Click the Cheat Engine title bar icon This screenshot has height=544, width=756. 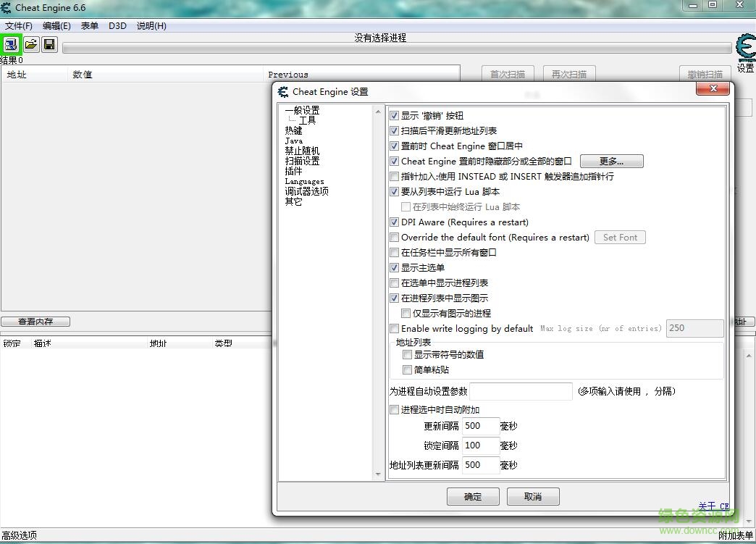pyautogui.click(x=7, y=7)
